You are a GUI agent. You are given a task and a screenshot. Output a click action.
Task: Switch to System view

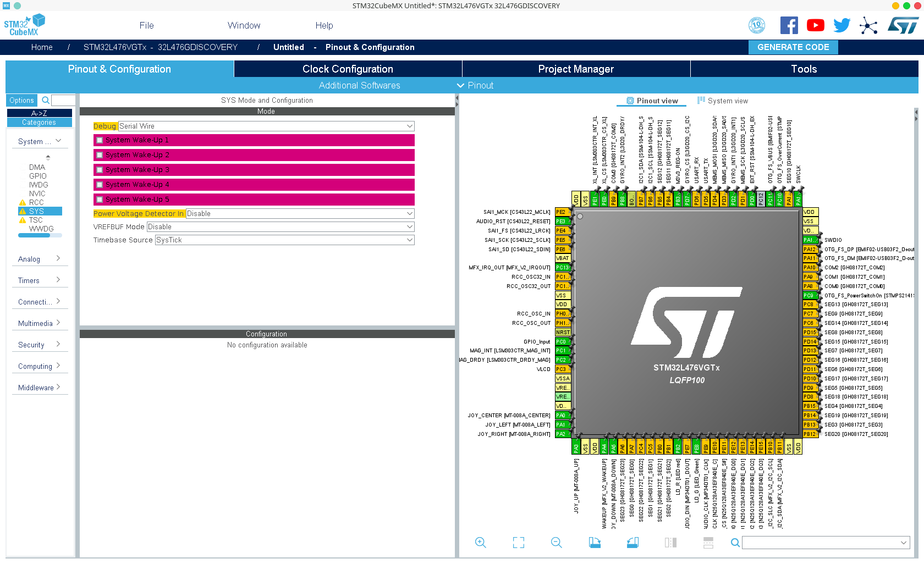[723, 101]
